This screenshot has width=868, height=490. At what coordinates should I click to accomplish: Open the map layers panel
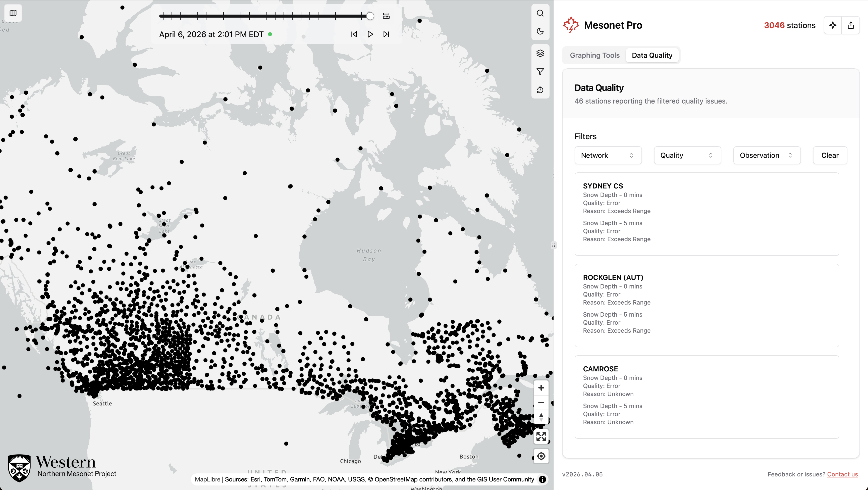[540, 53]
